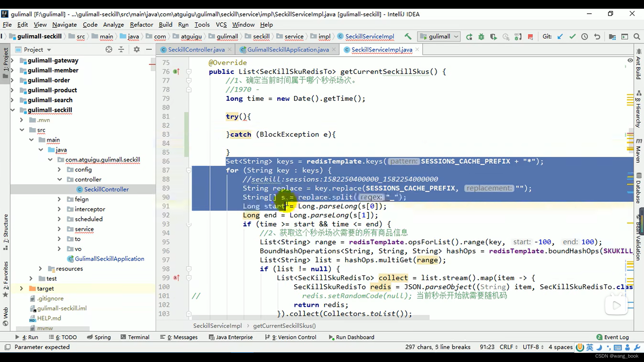The width and height of the screenshot is (644, 362).
Task: Click the Debug bug icon
Action: click(x=481, y=37)
